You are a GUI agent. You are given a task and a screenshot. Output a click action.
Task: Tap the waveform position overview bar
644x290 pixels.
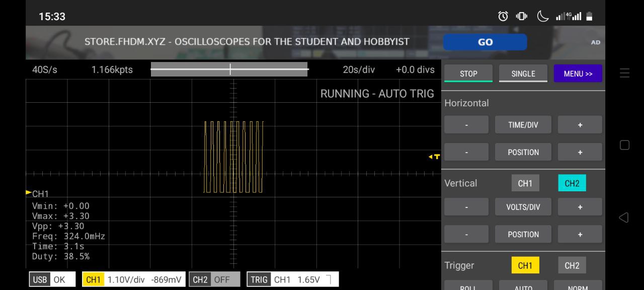point(229,69)
